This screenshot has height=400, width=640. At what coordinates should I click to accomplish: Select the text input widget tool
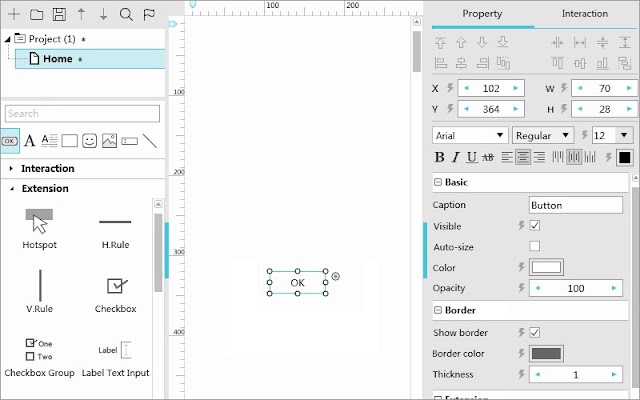click(x=129, y=141)
